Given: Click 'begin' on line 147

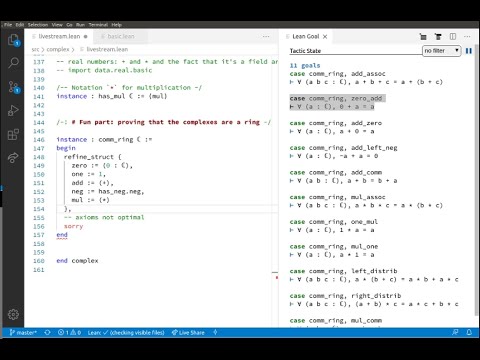Looking at the screenshot, I should pyautogui.click(x=66, y=148).
